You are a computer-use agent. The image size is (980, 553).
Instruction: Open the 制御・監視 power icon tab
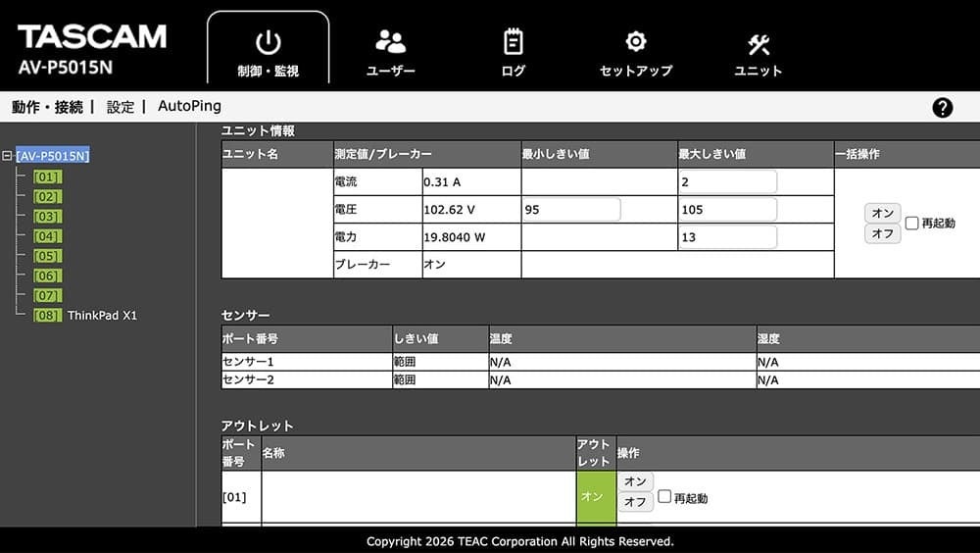click(269, 42)
